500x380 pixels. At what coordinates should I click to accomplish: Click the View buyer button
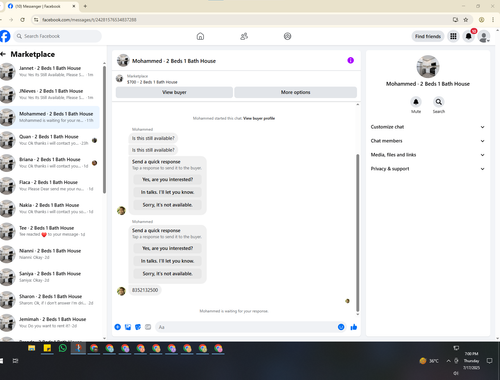point(174,92)
